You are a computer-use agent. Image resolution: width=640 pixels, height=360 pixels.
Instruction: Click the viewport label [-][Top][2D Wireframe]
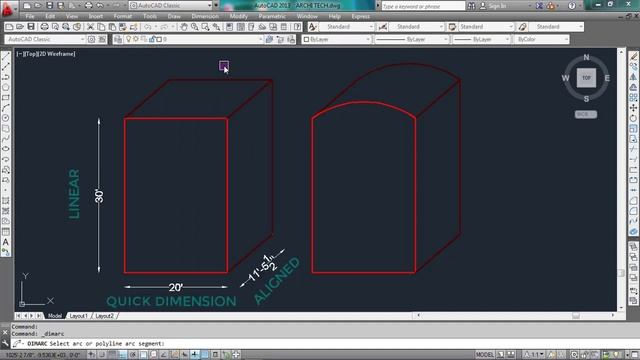pyautogui.click(x=46, y=53)
